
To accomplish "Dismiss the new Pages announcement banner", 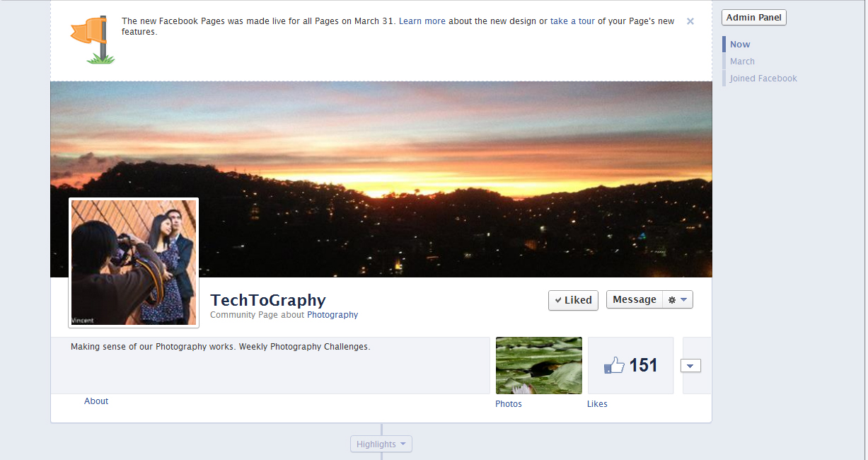I will click(690, 21).
